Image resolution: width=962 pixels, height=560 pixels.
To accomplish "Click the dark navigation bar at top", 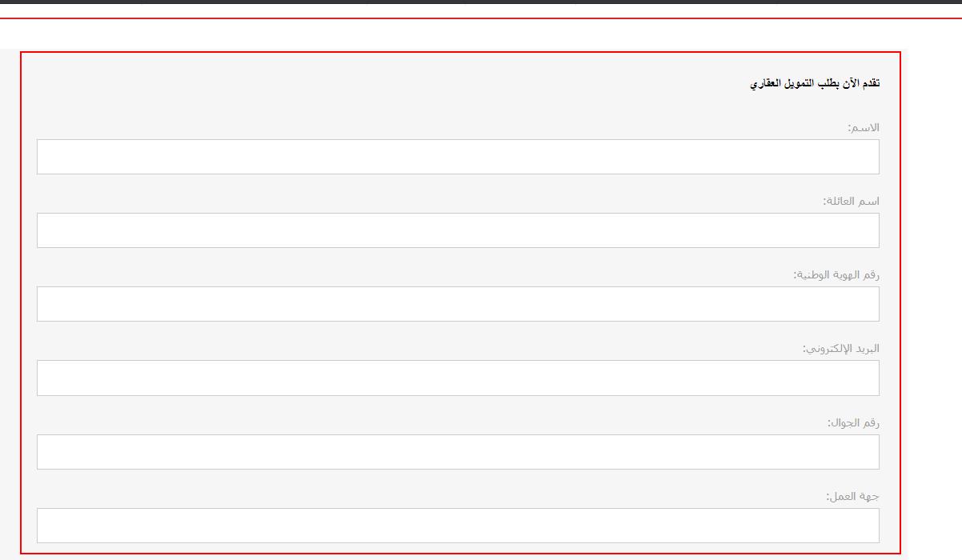I will click(x=481, y=2).
